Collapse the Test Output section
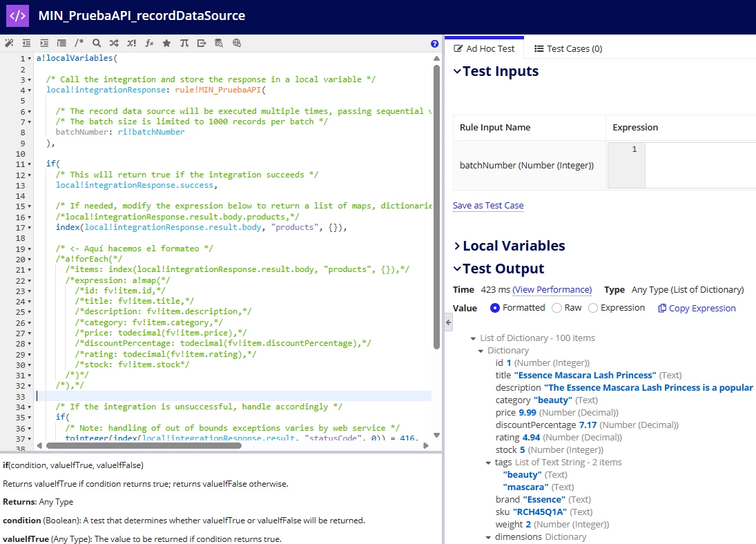Image resolution: width=756 pixels, height=544 pixels. [x=457, y=269]
